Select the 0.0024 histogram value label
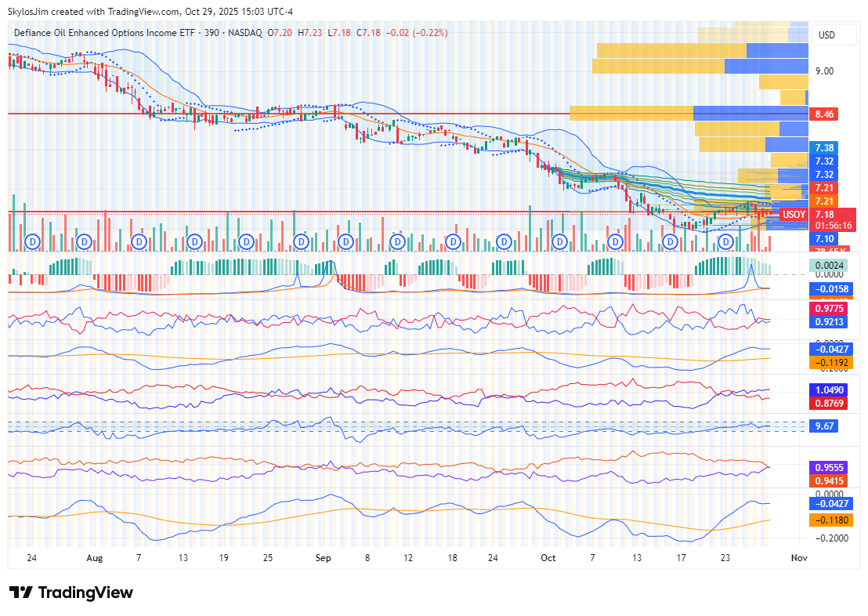This screenshot has width=868, height=616. tap(829, 266)
